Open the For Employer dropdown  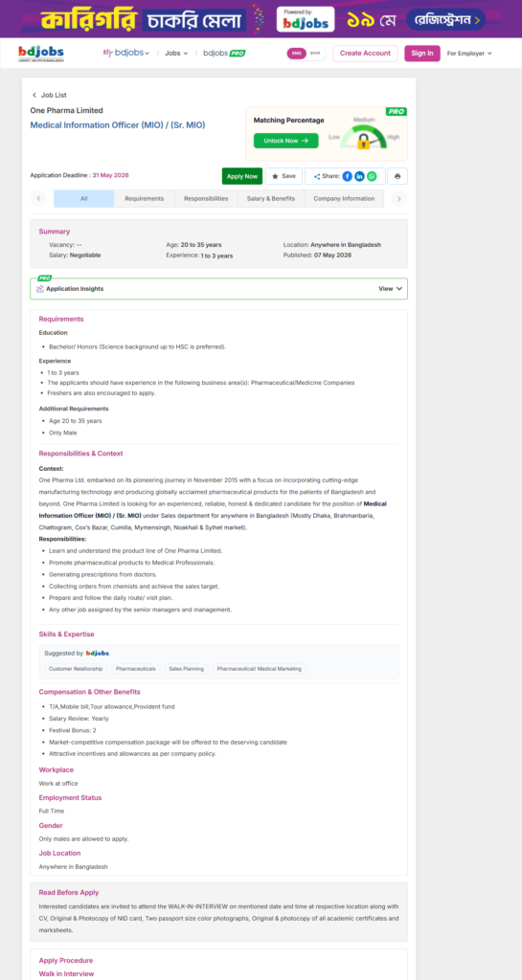pos(469,54)
